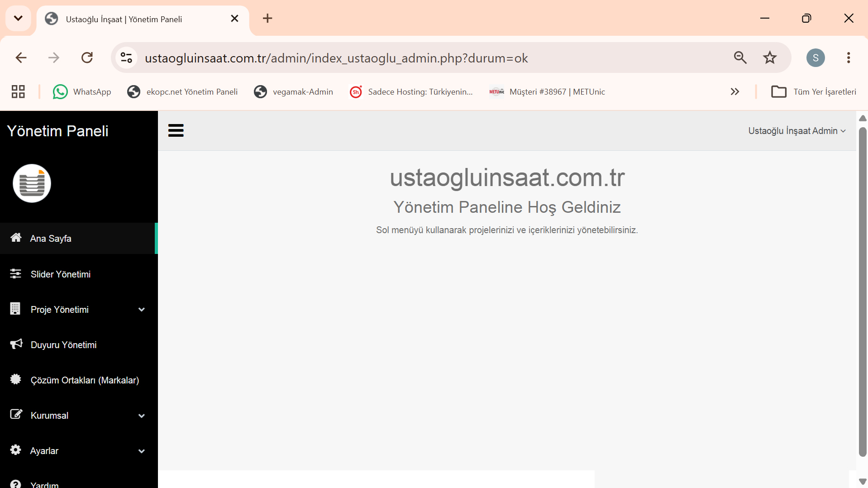Click the page vertical scrollbar thumb
The width and height of the screenshot is (868, 488).
click(x=863, y=292)
